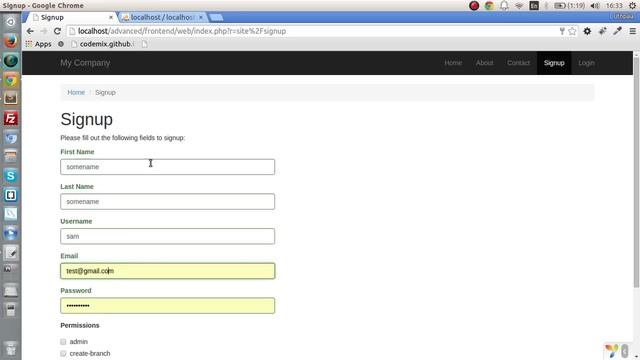This screenshot has width=640, height=360.
Task: Open the gear extension in Chrome toolbar
Action: (587, 31)
